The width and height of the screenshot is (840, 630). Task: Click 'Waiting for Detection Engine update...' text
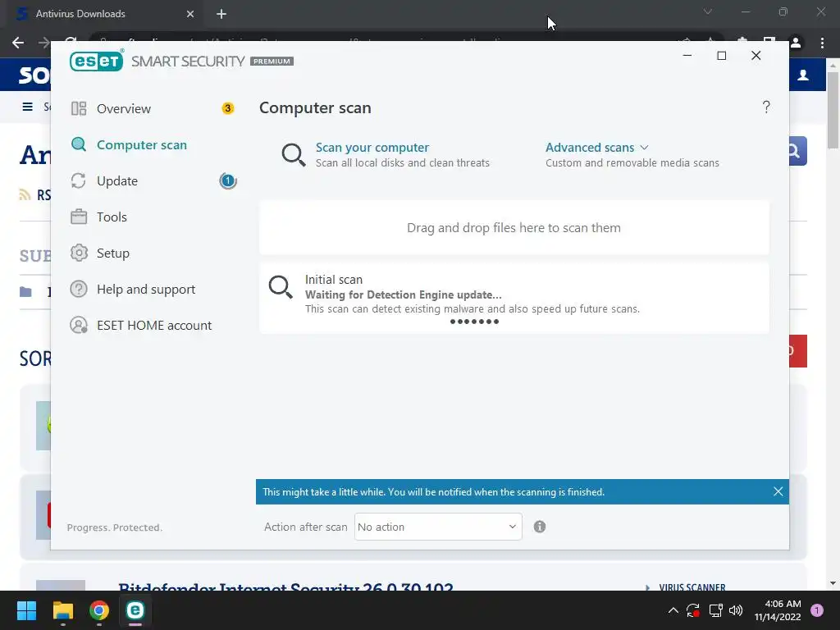point(403,294)
